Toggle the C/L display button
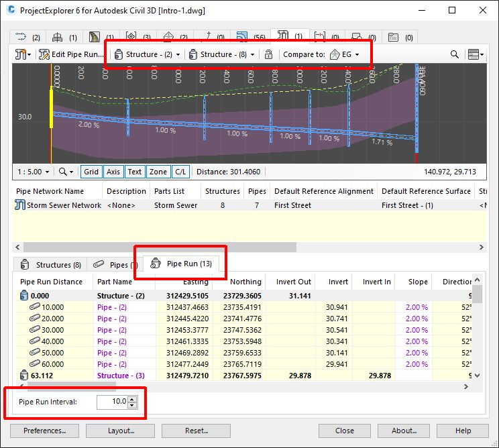This screenshot has height=448, width=499. click(x=180, y=172)
